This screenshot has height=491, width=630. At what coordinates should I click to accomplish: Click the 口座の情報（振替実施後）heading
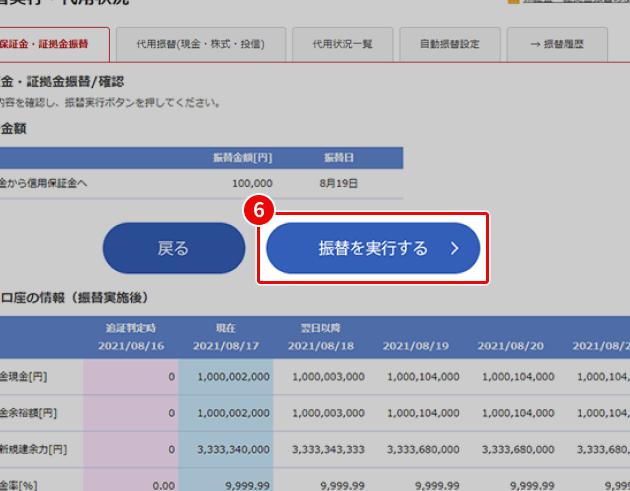point(74,298)
